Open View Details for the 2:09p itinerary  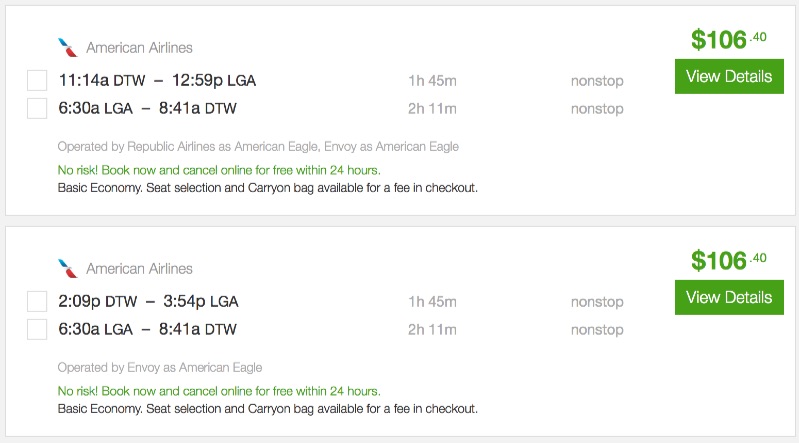tap(729, 298)
